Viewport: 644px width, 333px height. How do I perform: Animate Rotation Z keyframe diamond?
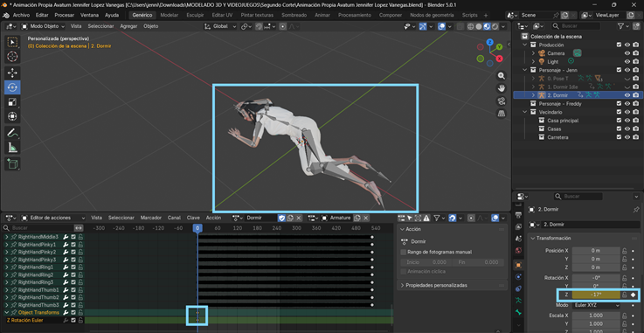point(634,295)
